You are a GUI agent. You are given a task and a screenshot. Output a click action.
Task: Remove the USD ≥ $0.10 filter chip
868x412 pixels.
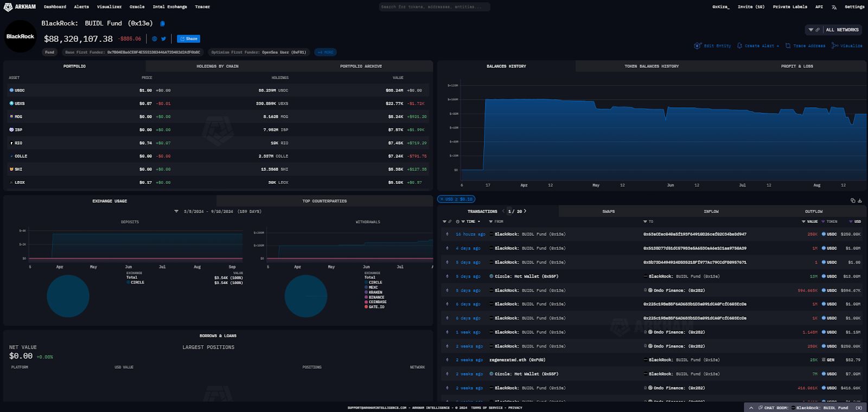(442, 199)
